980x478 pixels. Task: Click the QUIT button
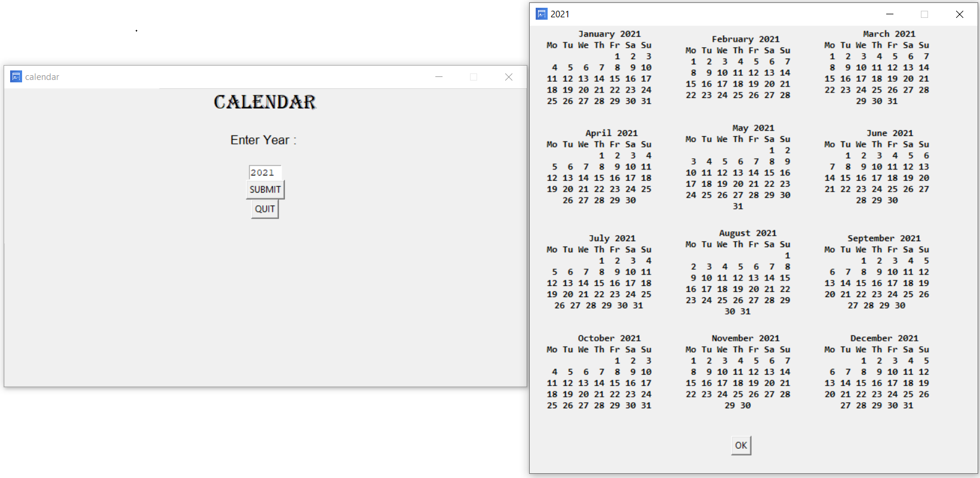point(265,209)
